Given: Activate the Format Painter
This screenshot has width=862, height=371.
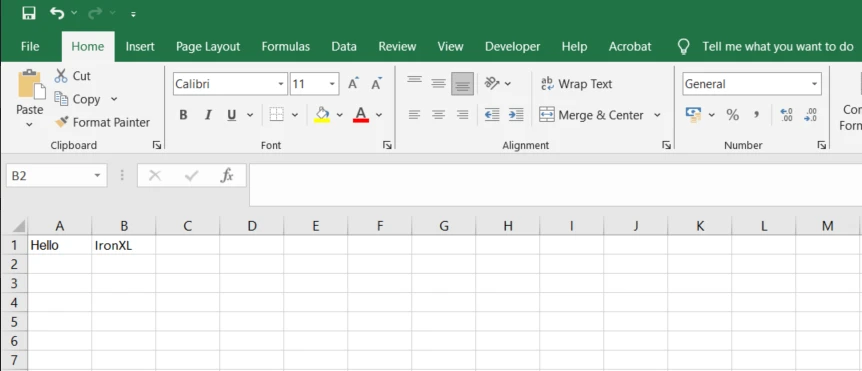Looking at the screenshot, I should tap(102, 122).
